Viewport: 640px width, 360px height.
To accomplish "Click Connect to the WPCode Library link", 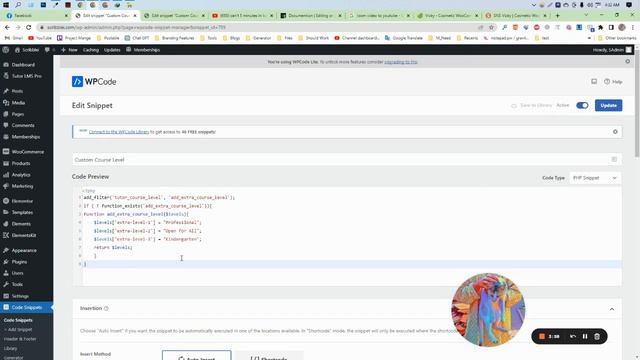I will pyautogui.click(x=119, y=132).
